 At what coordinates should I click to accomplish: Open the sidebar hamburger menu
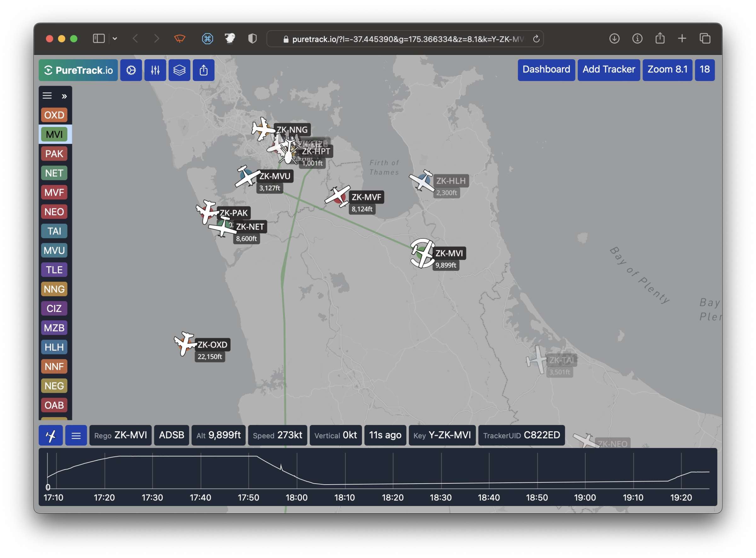pos(47,96)
